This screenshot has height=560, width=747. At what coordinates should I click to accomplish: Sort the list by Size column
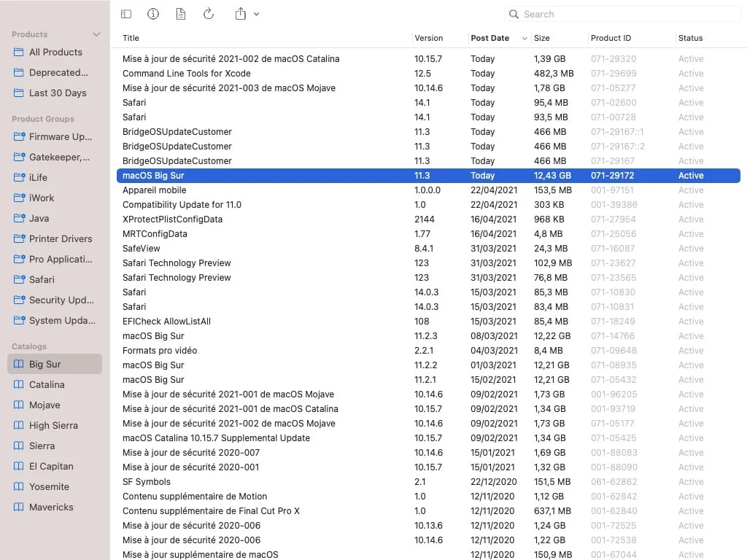click(542, 38)
